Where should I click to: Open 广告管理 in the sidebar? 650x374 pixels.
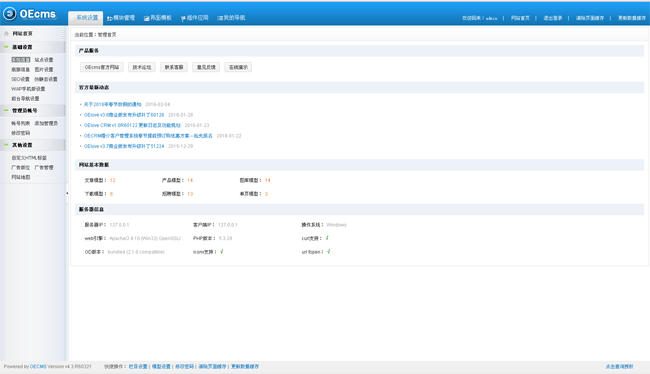point(44,168)
